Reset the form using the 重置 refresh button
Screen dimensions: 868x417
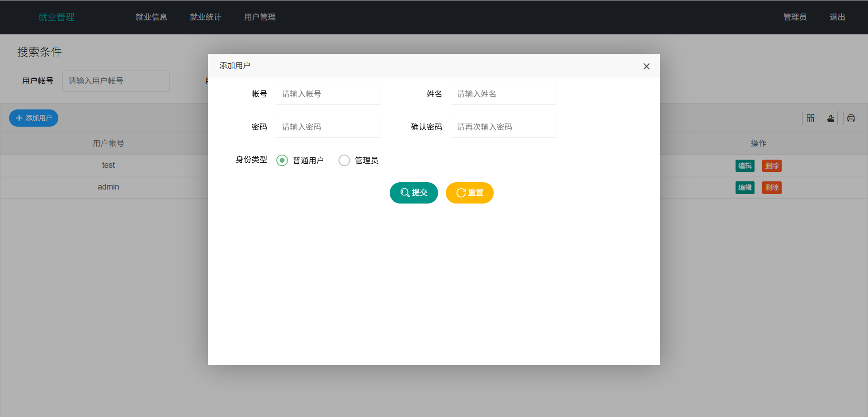469,193
